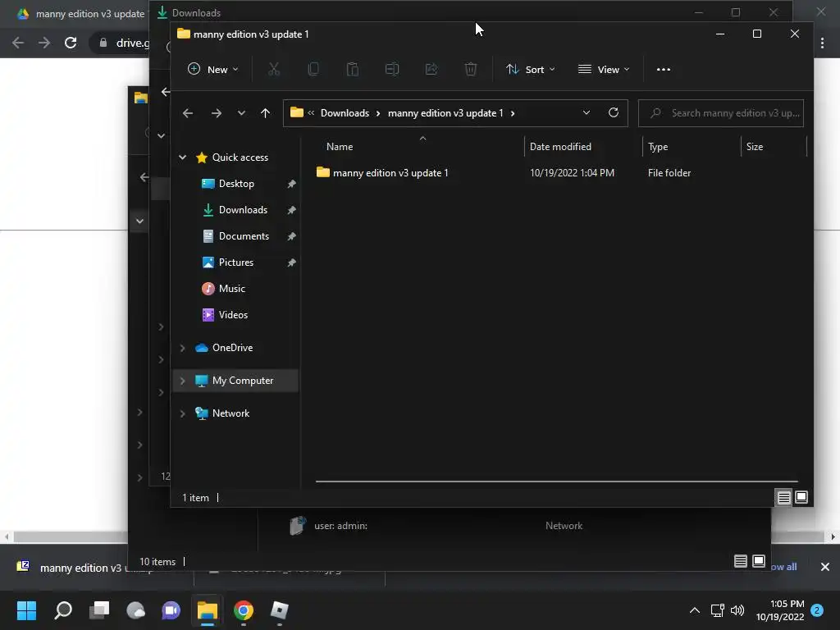
Task: Open the See more ellipsis menu
Action: click(x=663, y=69)
